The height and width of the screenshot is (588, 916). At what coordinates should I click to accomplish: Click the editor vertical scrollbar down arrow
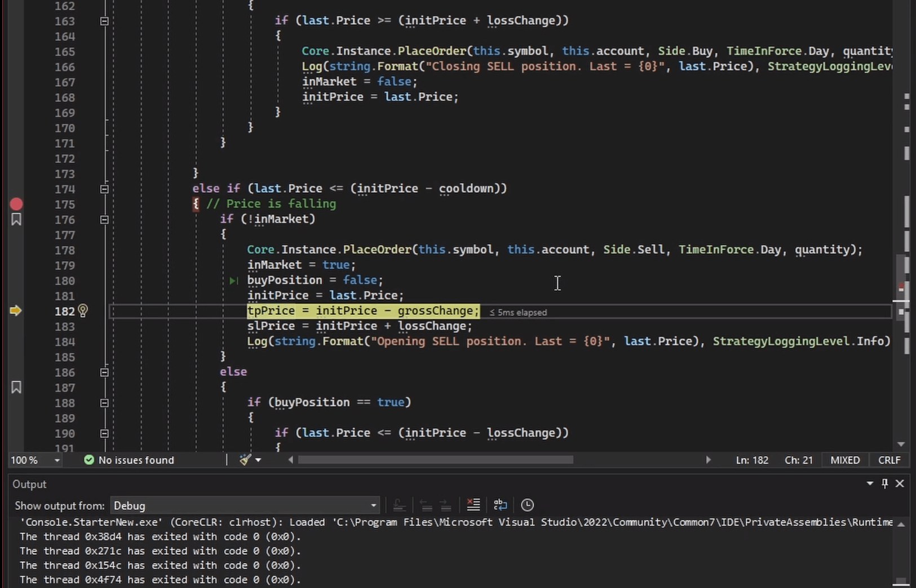pyautogui.click(x=901, y=444)
